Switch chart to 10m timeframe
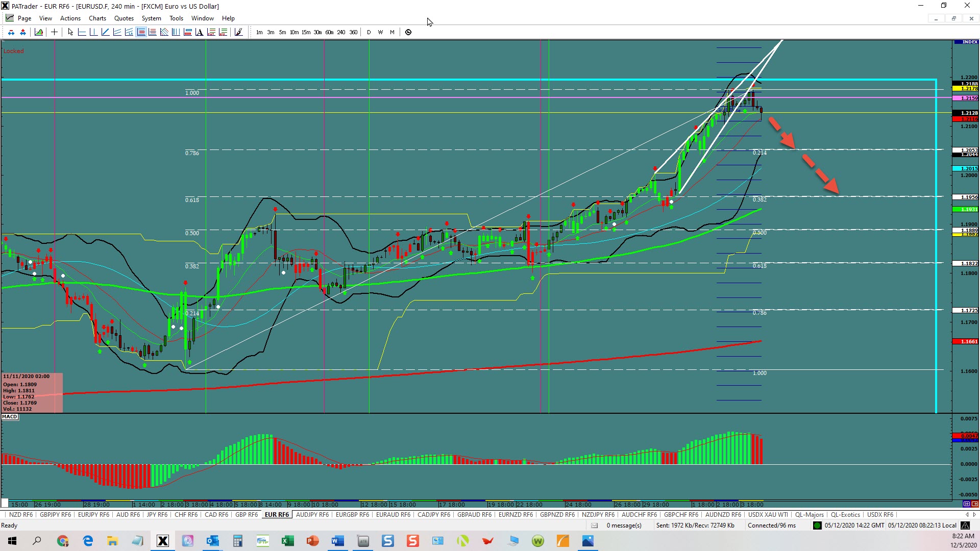Screen dimensions: 980x551 294,32
